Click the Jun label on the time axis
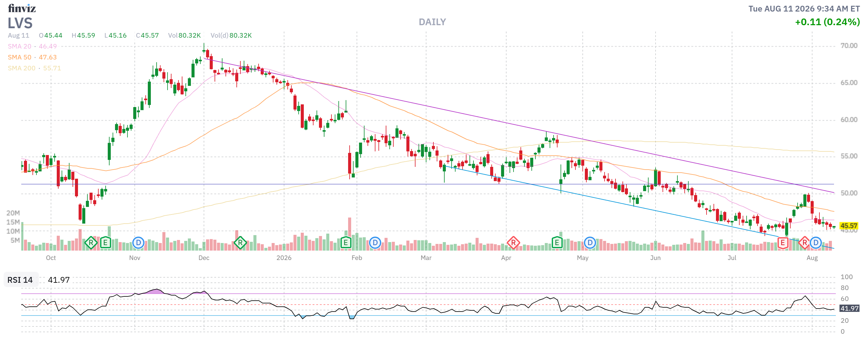Image resolution: width=868 pixels, height=341 pixels. (655, 258)
